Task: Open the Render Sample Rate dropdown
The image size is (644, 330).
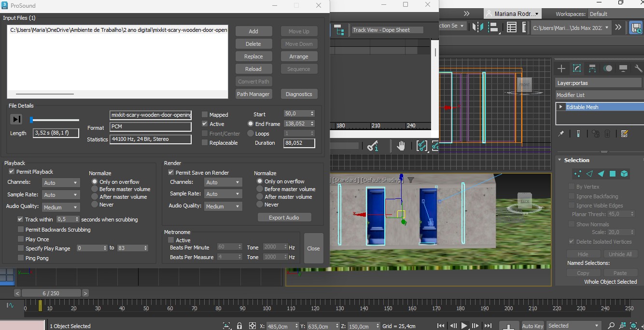Action: point(223,194)
